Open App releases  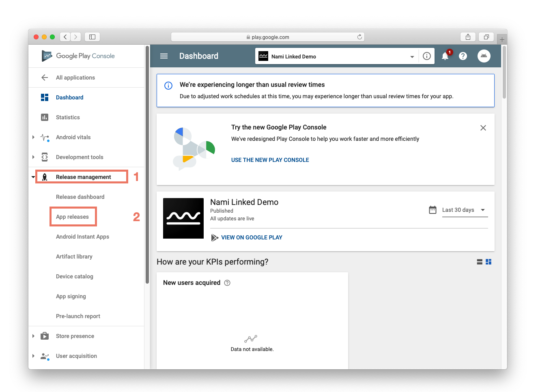point(72,217)
